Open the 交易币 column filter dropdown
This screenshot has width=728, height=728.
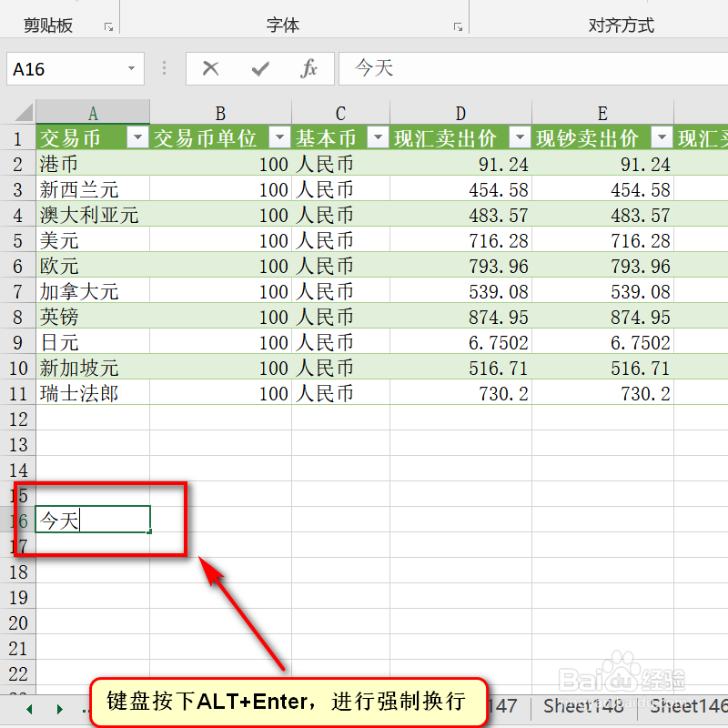pos(138,138)
